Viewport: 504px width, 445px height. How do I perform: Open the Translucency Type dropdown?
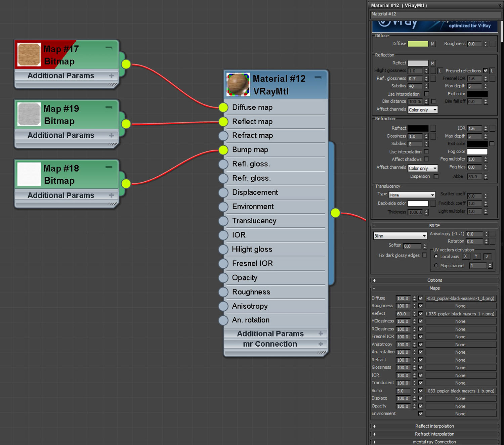412,195
